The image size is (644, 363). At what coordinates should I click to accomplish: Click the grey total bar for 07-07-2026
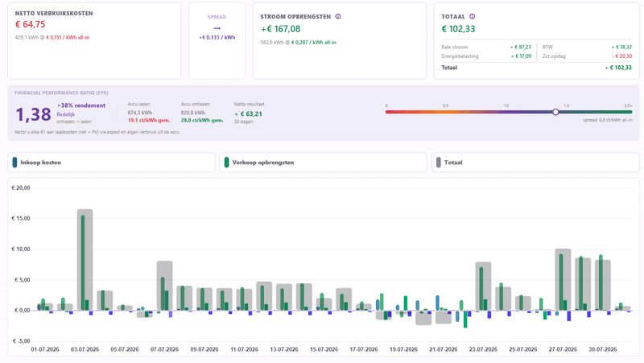coord(165,286)
